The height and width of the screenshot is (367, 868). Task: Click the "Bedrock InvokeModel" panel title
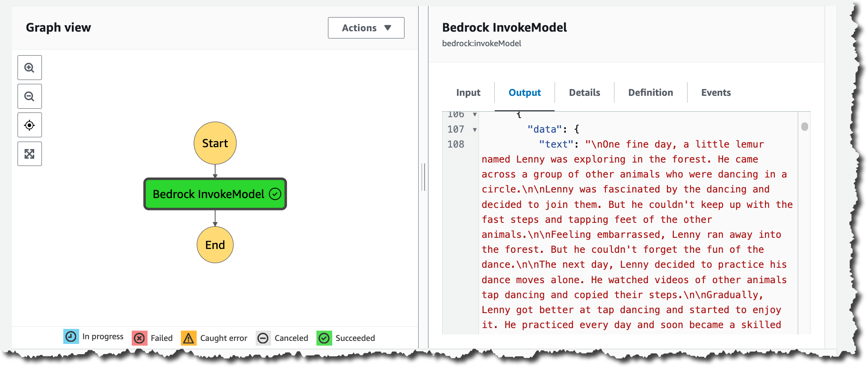(x=505, y=28)
